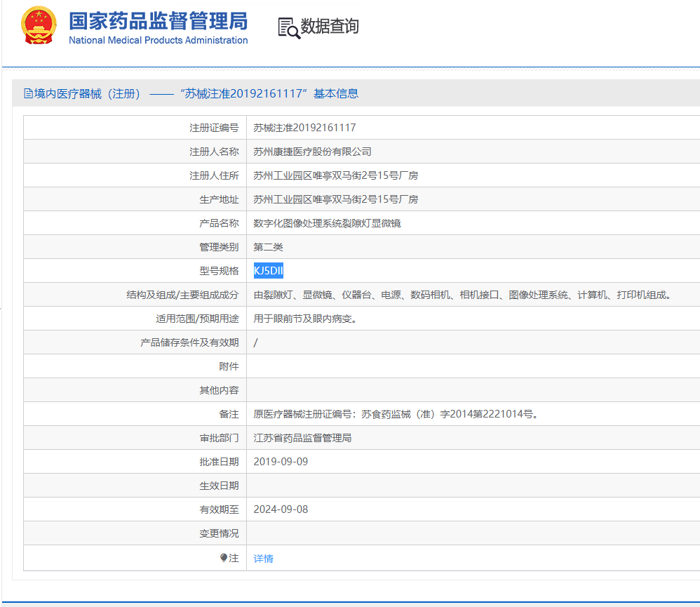Click product name 数字化图像处理系统裂隙灯显微镜
Image resolution: width=700 pixels, height=607 pixels.
(328, 223)
